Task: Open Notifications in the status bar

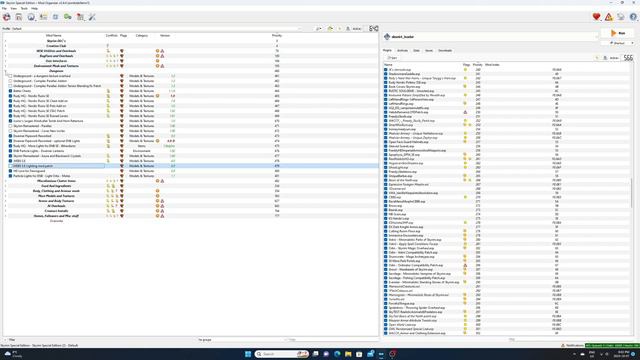Action: tap(572, 345)
